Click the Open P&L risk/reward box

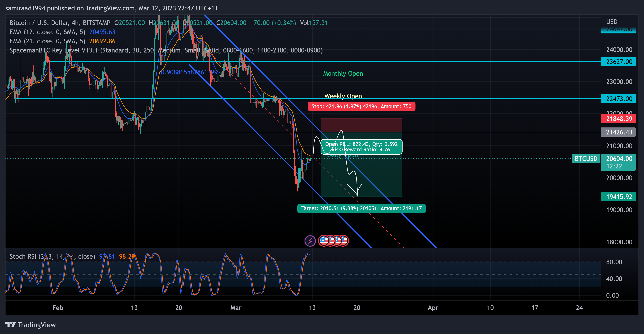coord(361,147)
